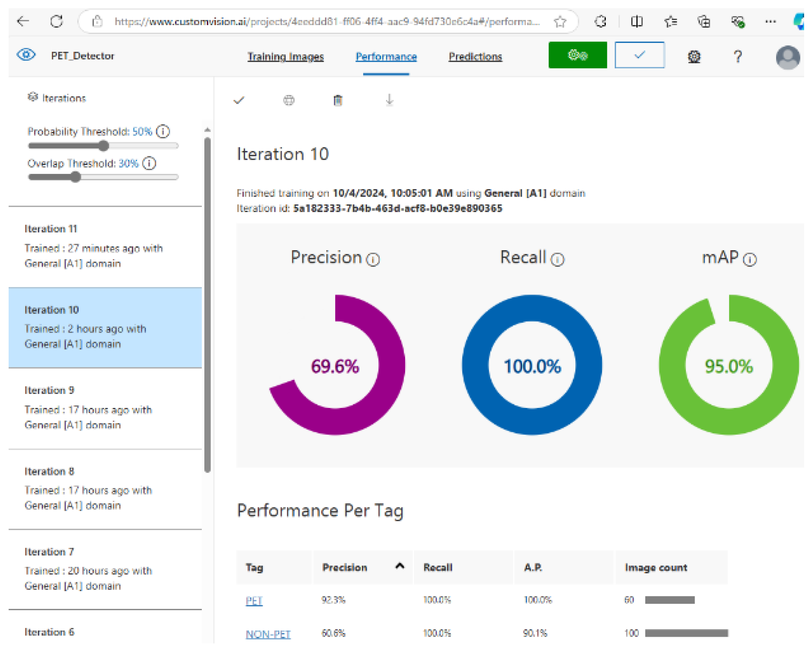The width and height of the screenshot is (812, 661).
Task: Open the PET tag link
Action: (254, 601)
